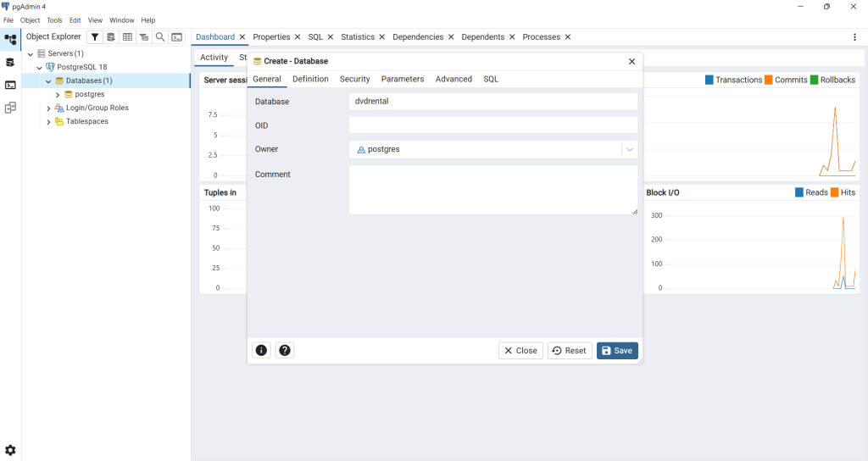Click the View Data table icon

point(127,37)
